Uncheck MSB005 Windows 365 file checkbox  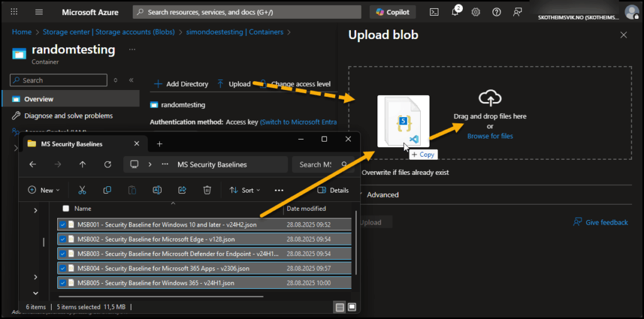click(62, 283)
